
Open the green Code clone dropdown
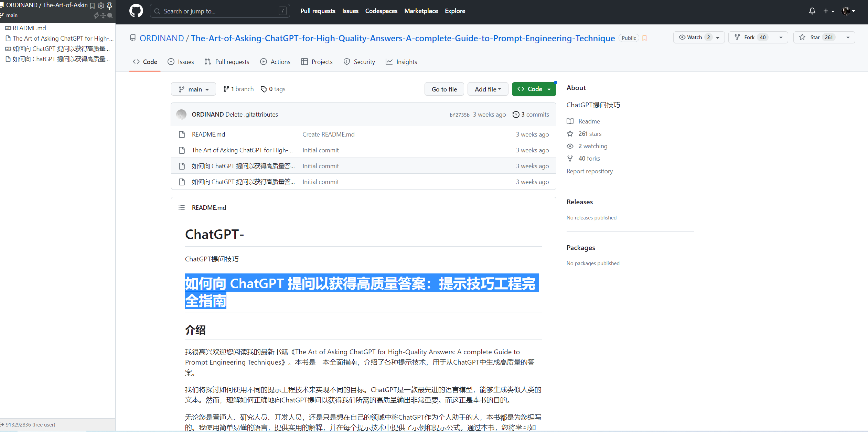point(534,89)
